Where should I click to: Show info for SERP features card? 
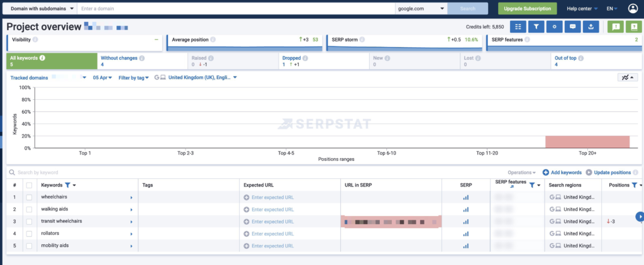coord(527,40)
